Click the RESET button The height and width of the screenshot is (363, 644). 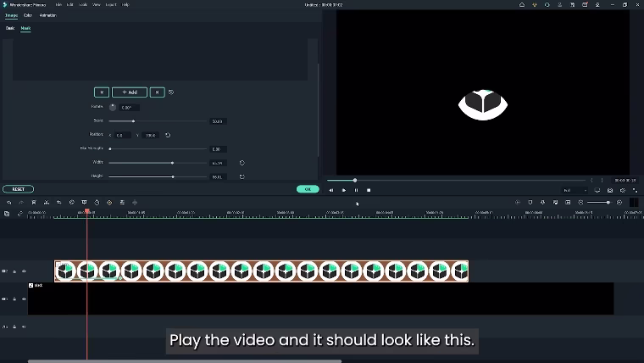(x=18, y=189)
